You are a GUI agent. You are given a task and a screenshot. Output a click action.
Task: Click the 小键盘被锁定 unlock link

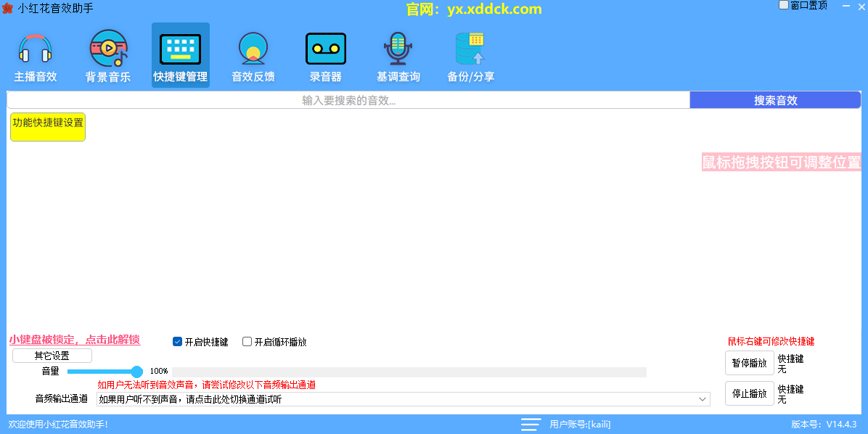[x=74, y=340]
